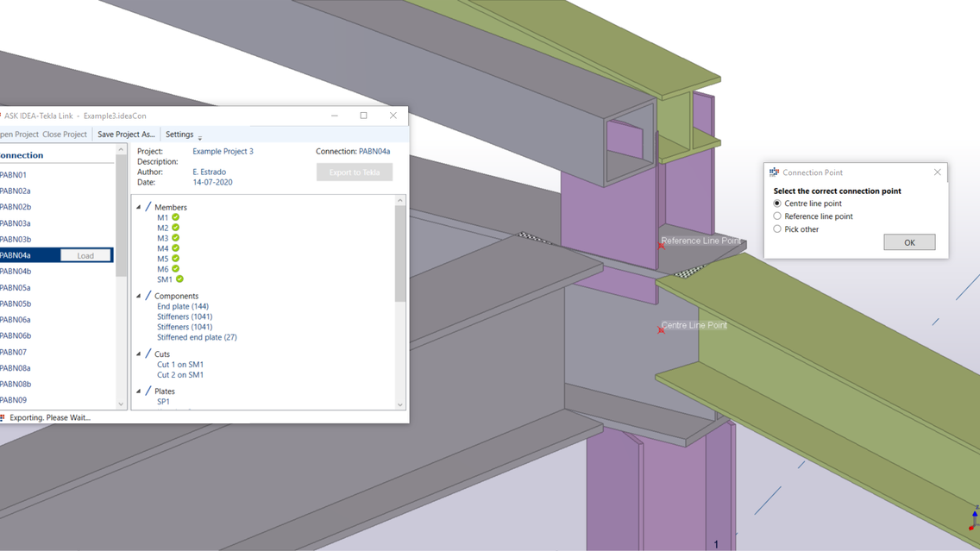
Task: Click the PABN04a connection name in header
Action: coord(374,151)
